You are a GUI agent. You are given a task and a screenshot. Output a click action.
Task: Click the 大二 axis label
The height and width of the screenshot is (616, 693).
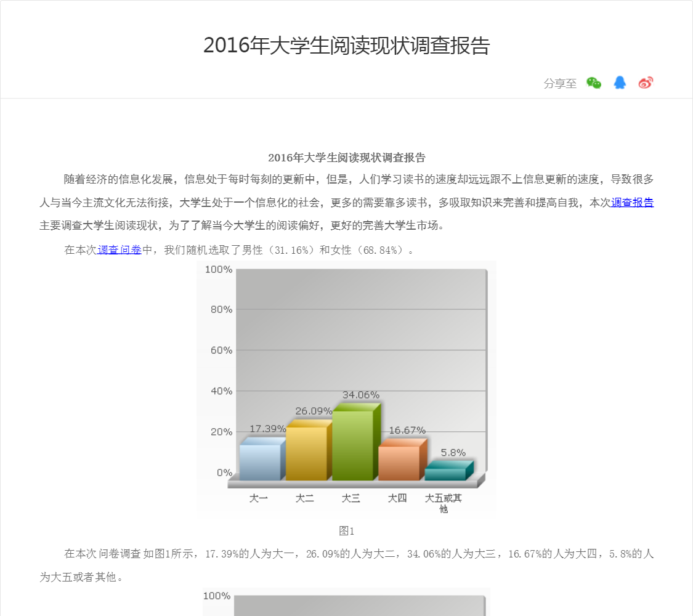tap(304, 498)
